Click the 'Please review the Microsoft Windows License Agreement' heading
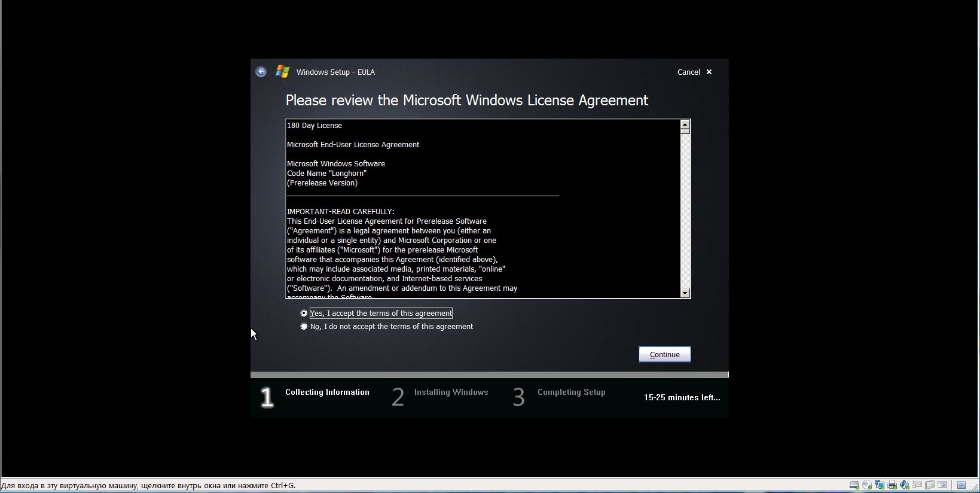This screenshot has width=980, height=493. tap(466, 101)
